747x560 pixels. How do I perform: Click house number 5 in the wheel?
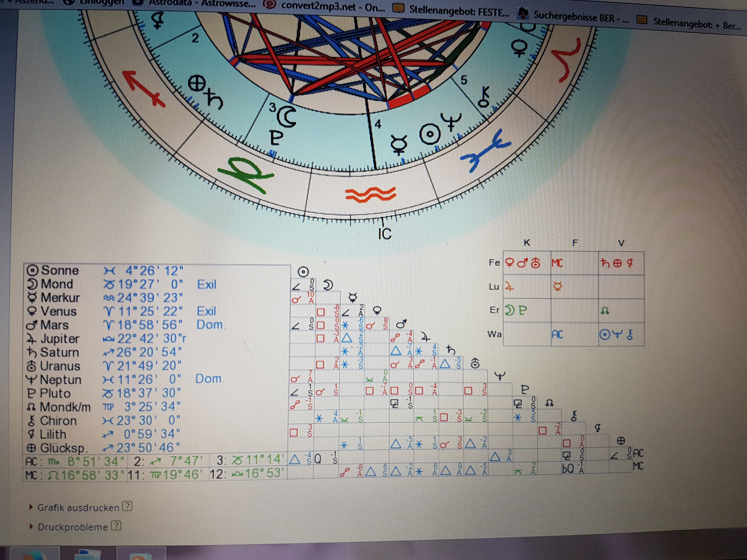tap(464, 80)
